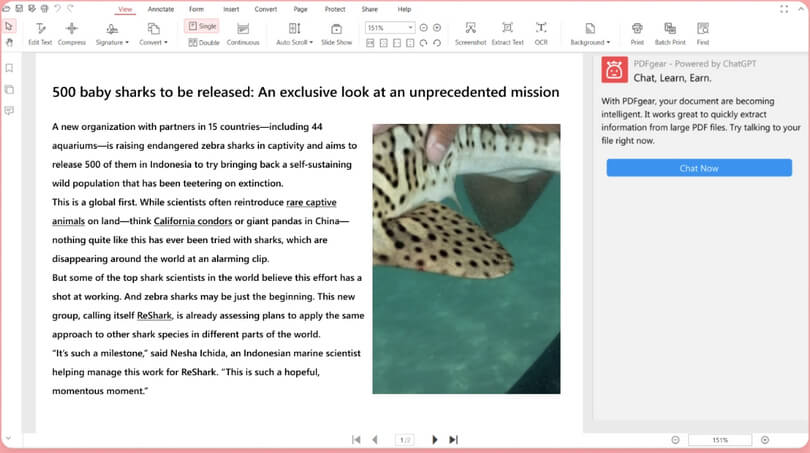This screenshot has height=453, width=810.
Task: Click the page number field
Action: click(404, 440)
